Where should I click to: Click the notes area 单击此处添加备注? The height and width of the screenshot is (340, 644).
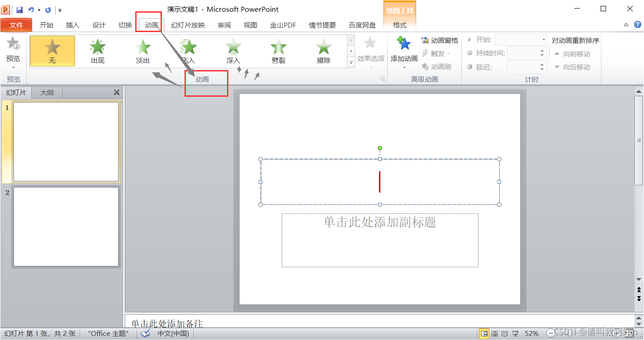(167, 323)
